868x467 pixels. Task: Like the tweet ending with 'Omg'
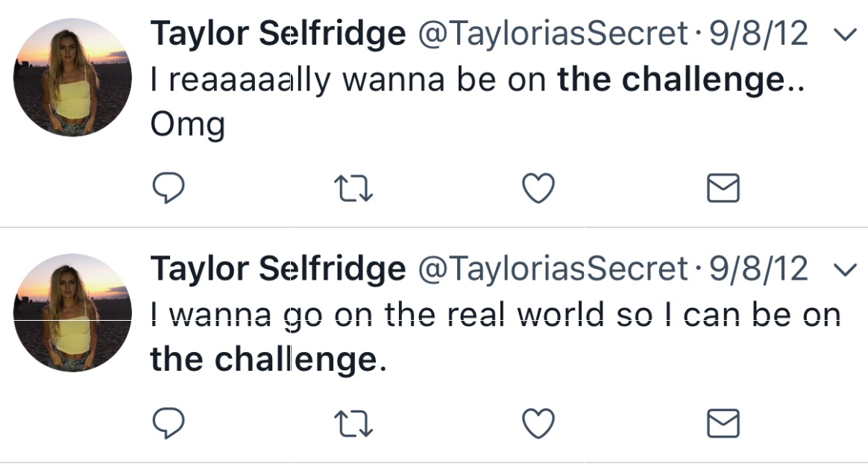(x=538, y=188)
